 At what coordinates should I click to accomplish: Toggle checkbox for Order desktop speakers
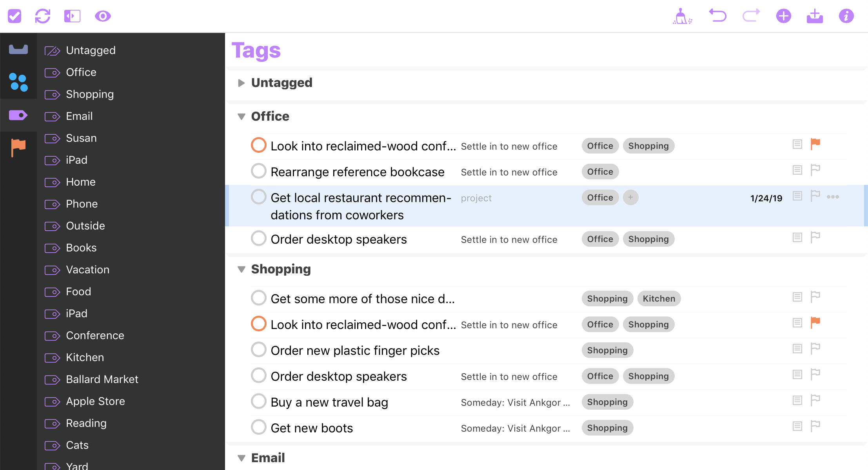pyautogui.click(x=259, y=239)
